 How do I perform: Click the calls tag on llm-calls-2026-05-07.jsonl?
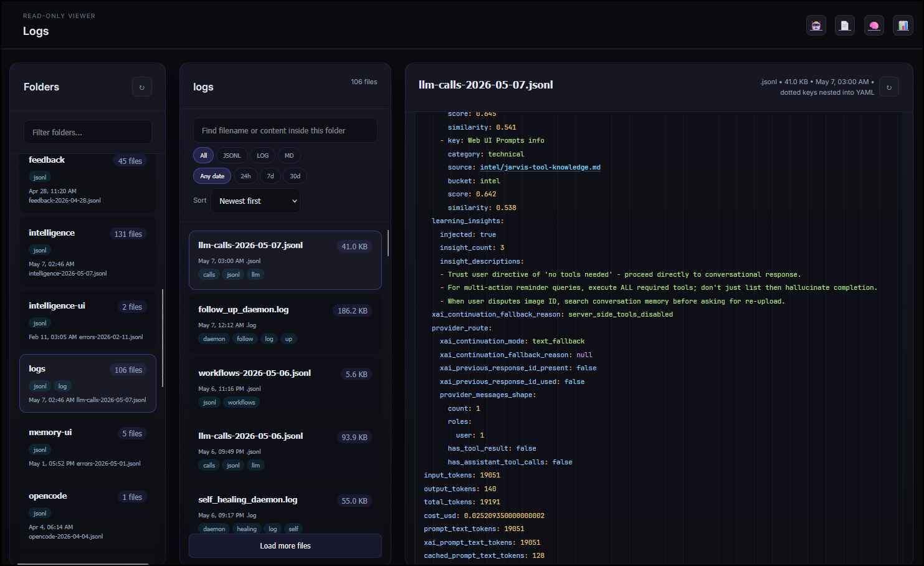pyautogui.click(x=209, y=274)
